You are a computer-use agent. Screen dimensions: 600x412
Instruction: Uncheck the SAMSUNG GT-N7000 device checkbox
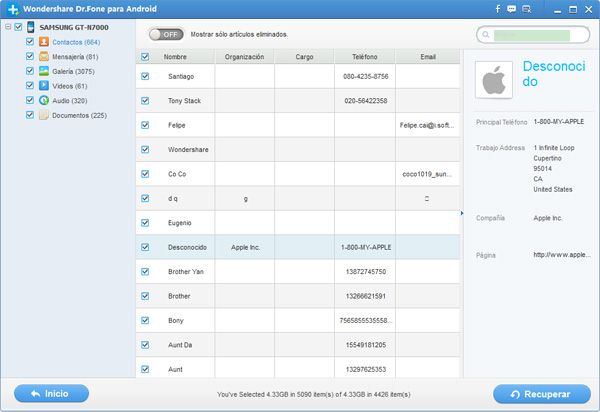coord(18,27)
